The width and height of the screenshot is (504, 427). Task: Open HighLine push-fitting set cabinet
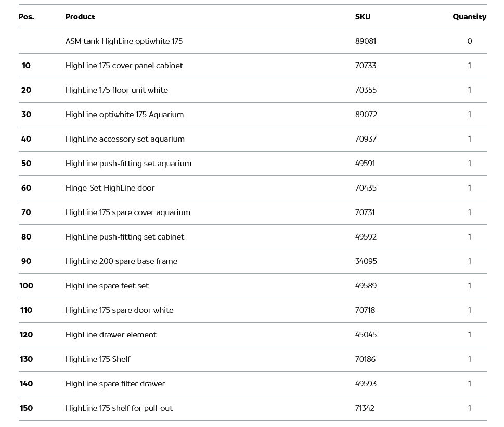(x=124, y=237)
